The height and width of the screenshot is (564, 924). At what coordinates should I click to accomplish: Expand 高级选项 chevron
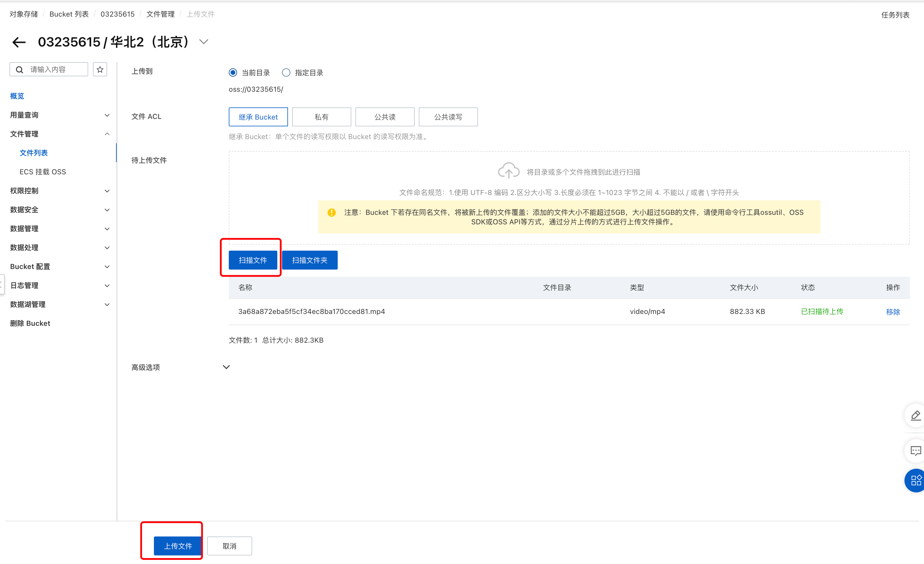click(226, 367)
